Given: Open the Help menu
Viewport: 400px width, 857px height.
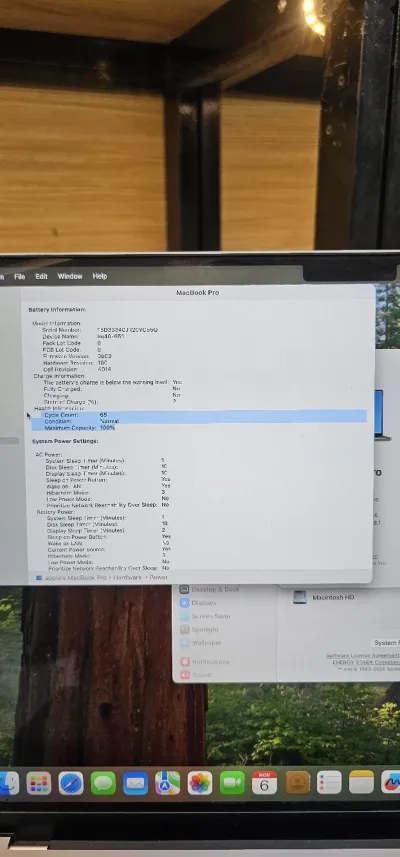Looking at the screenshot, I should [100, 277].
